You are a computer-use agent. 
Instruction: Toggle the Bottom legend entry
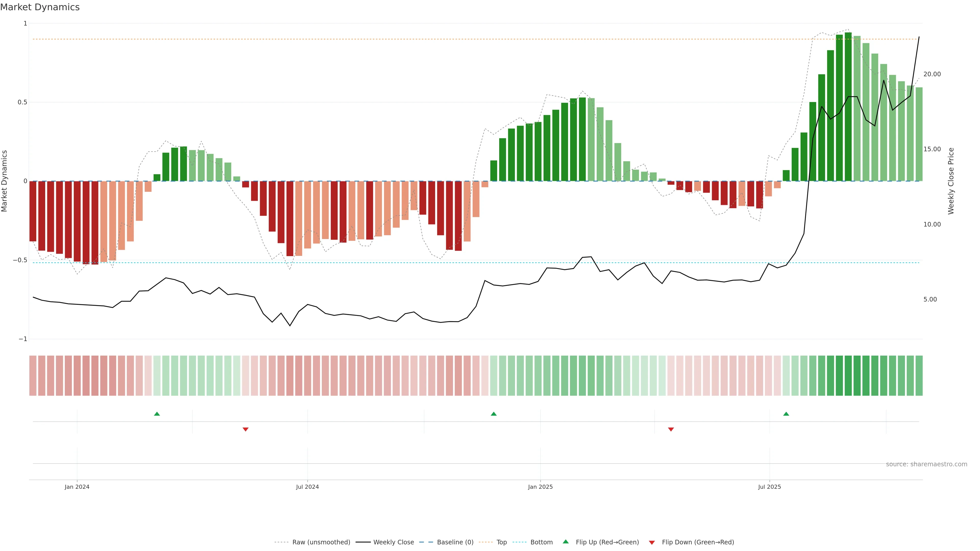click(x=541, y=542)
